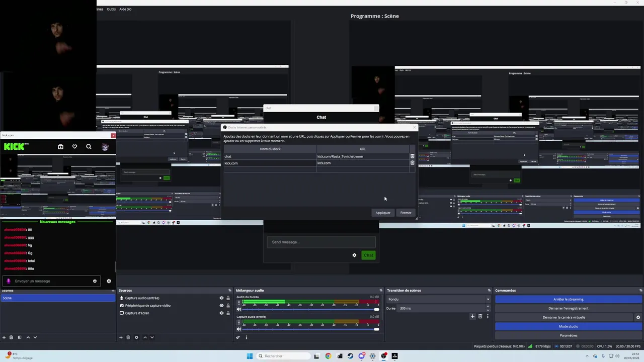Click Appliquer in custom docks dialog
This screenshot has width=644, height=362.
[x=383, y=213]
